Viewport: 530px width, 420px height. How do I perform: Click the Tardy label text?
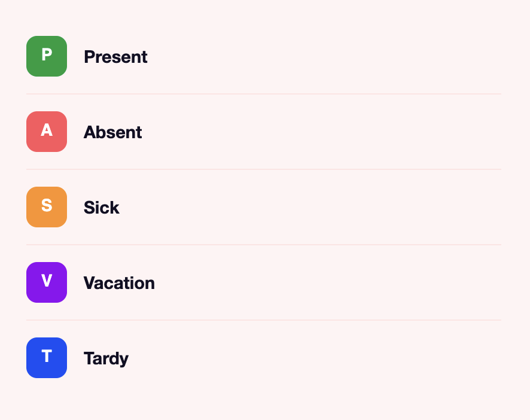pos(106,358)
